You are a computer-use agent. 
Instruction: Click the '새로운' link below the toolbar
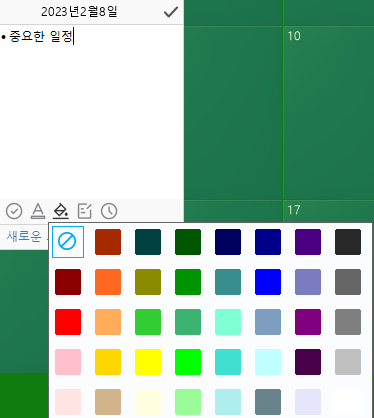coord(24,236)
